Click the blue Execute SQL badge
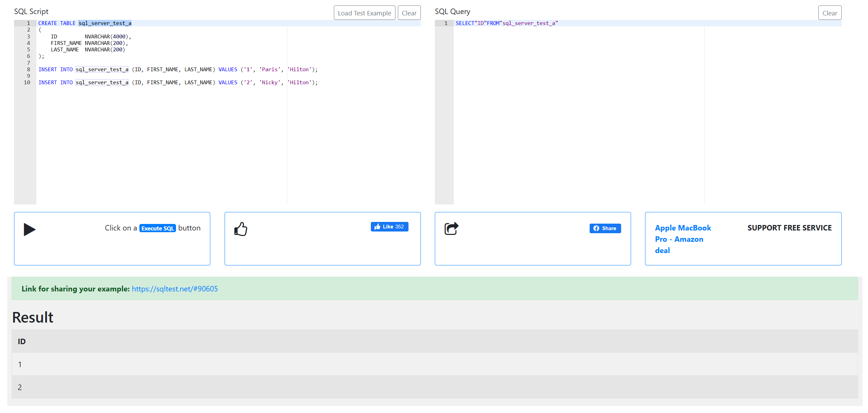868x413 pixels. coord(158,228)
